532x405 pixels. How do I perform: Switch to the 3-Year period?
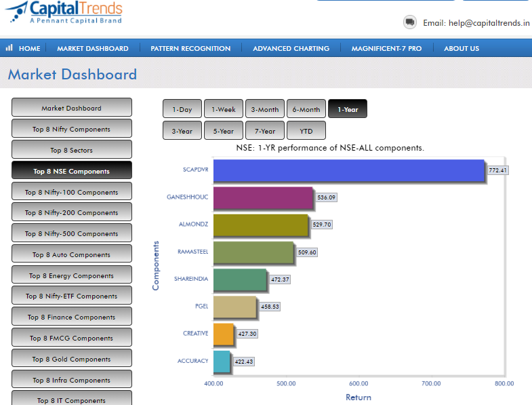[x=182, y=131]
